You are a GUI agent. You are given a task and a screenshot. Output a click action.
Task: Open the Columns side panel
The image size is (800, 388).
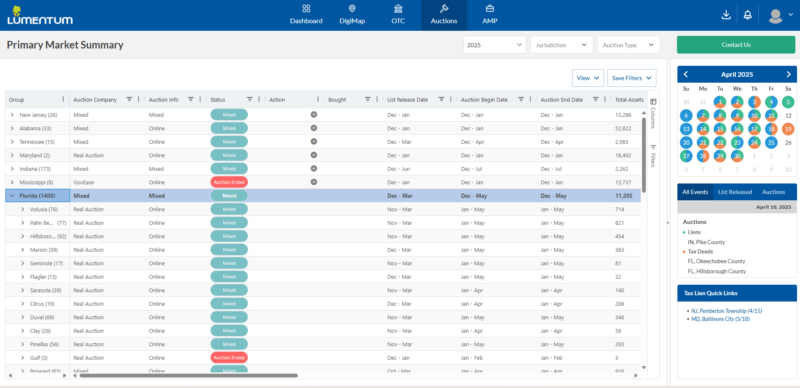[x=653, y=113]
